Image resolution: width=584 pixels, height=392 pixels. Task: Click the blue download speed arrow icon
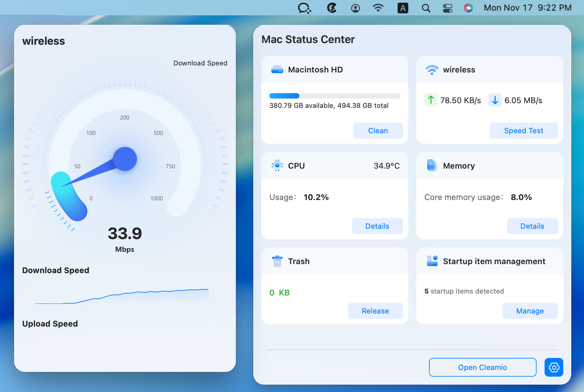(x=495, y=100)
